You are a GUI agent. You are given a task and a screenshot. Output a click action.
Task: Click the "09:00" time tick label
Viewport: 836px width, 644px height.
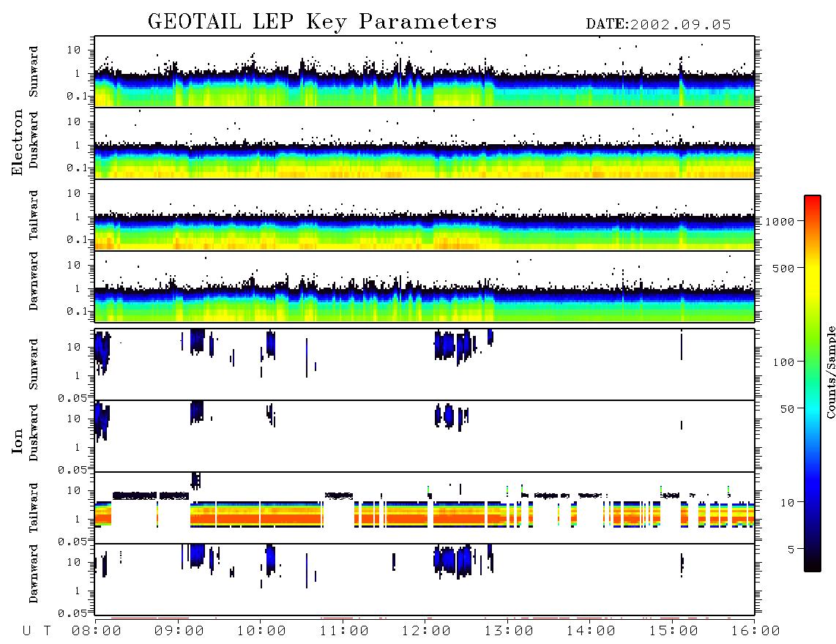(x=179, y=632)
